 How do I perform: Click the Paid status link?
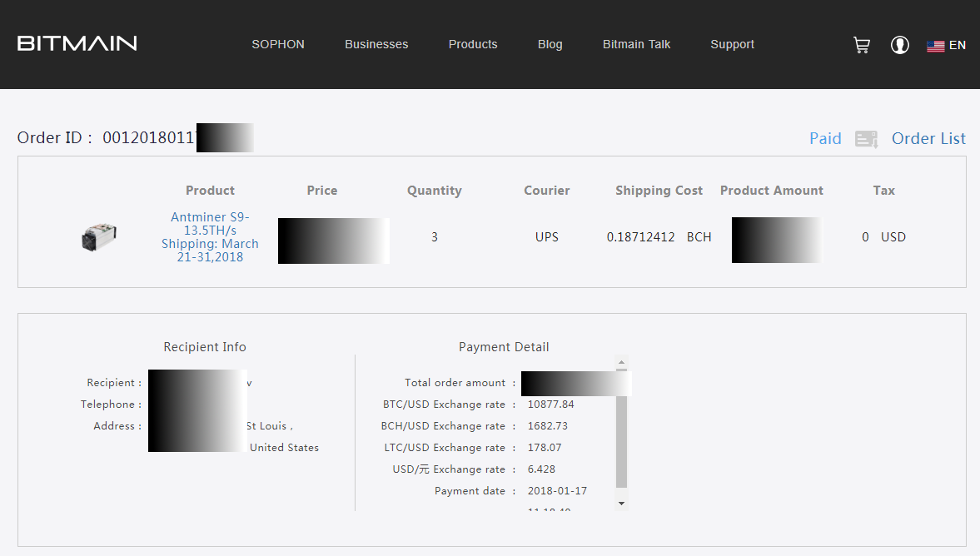pyautogui.click(x=825, y=138)
